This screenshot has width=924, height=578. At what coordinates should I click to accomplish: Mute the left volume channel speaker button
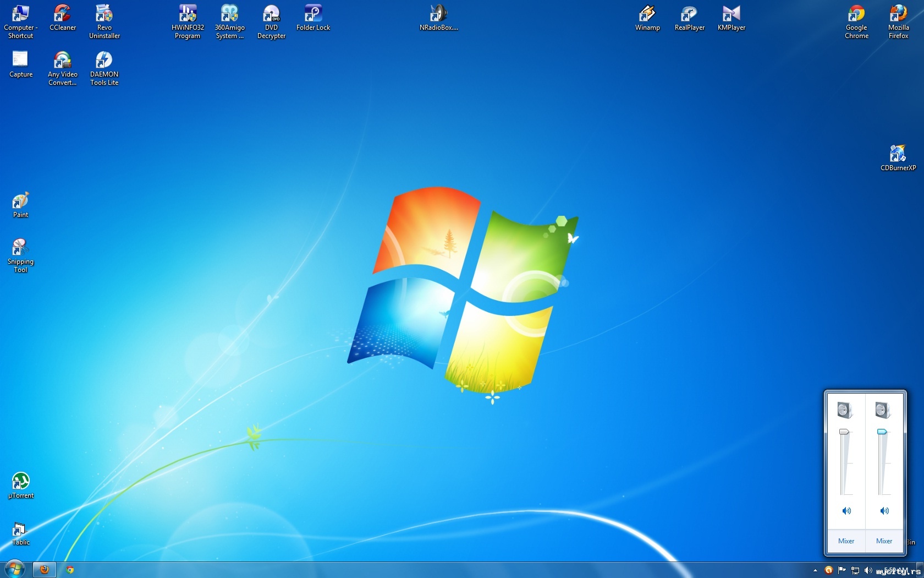click(x=846, y=511)
